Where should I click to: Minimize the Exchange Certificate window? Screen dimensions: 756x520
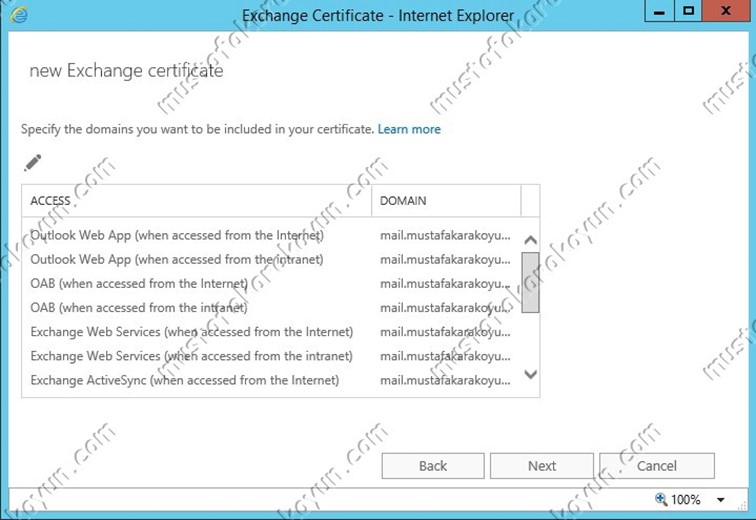click(x=659, y=11)
